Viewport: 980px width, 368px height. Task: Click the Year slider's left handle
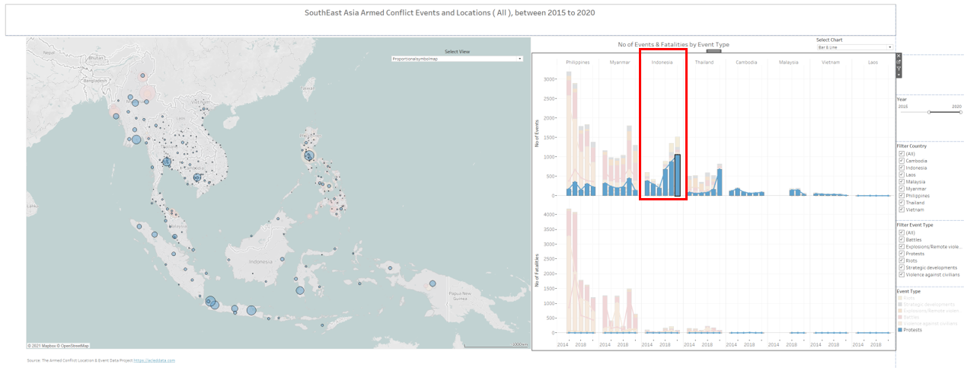pos(929,112)
